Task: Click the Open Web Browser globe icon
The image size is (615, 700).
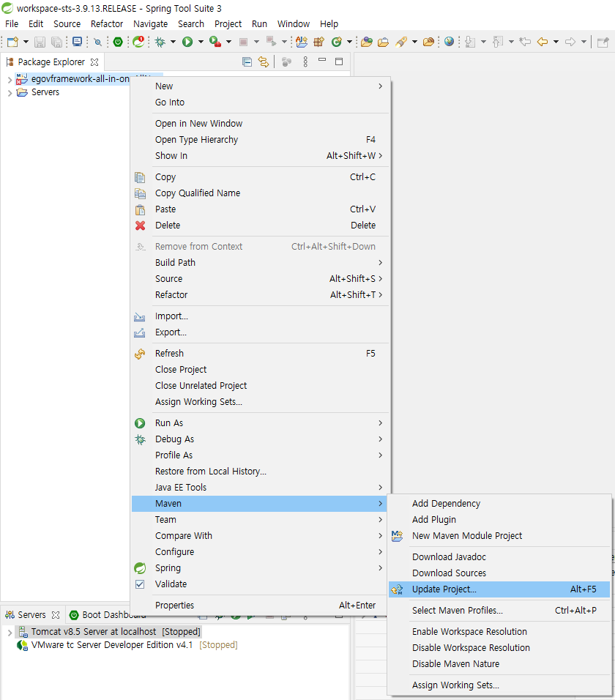Action: 449,42
